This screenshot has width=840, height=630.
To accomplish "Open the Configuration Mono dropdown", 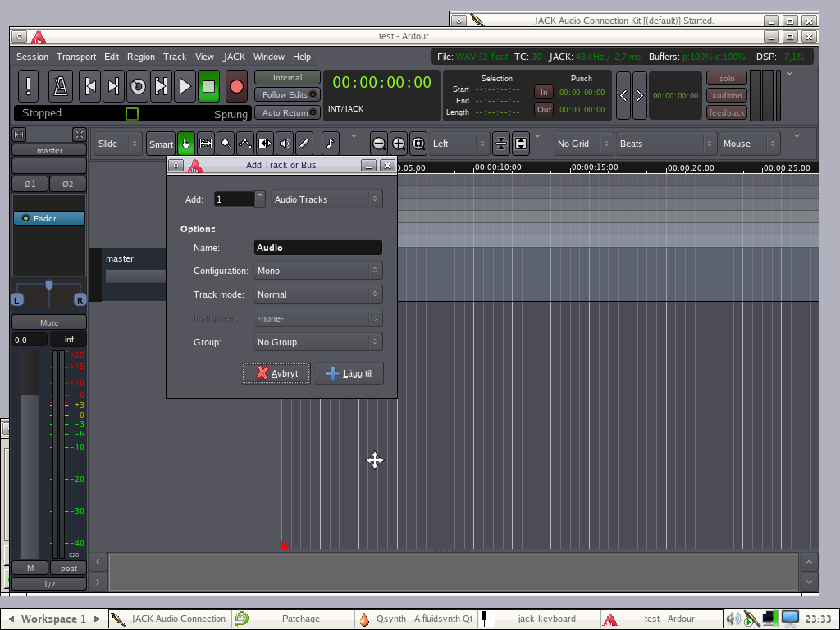I will 318,271.
